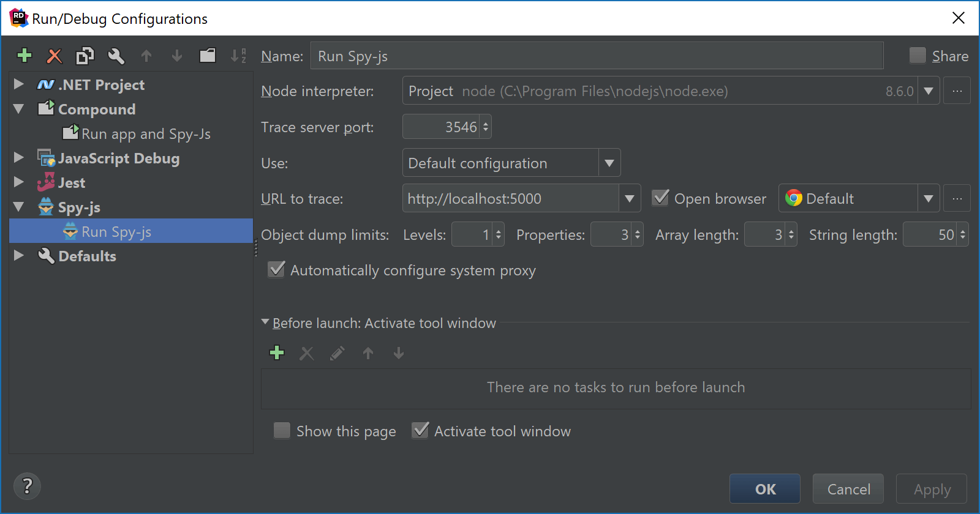The image size is (980, 514).
Task: Collapse the Before launch section
Action: (x=265, y=322)
